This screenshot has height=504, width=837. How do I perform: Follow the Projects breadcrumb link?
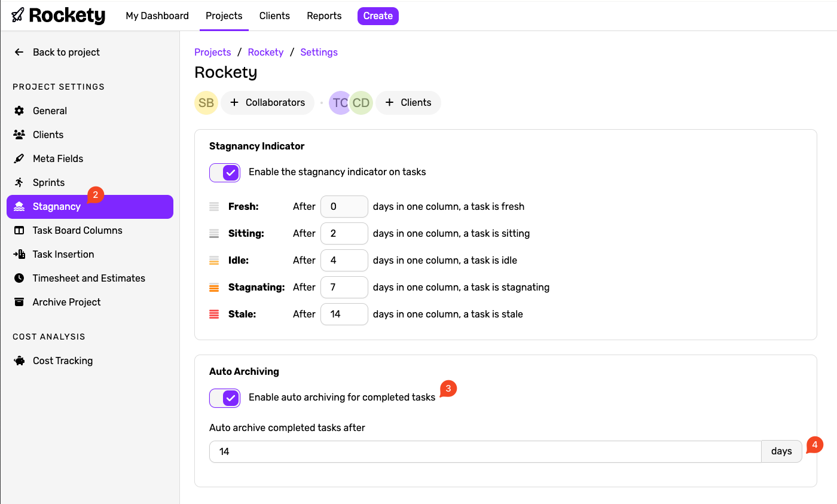212,53
